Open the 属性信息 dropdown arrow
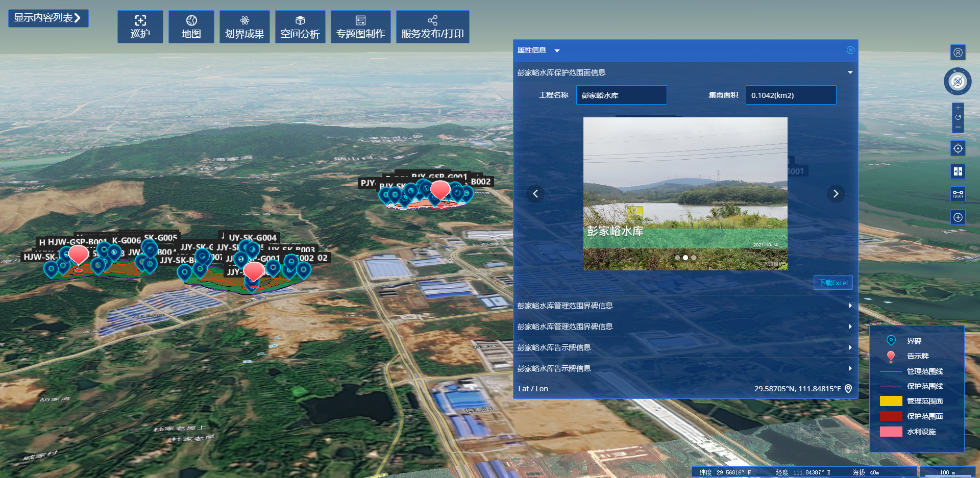The width and height of the screenshot is (980, 478). [557, 51]
